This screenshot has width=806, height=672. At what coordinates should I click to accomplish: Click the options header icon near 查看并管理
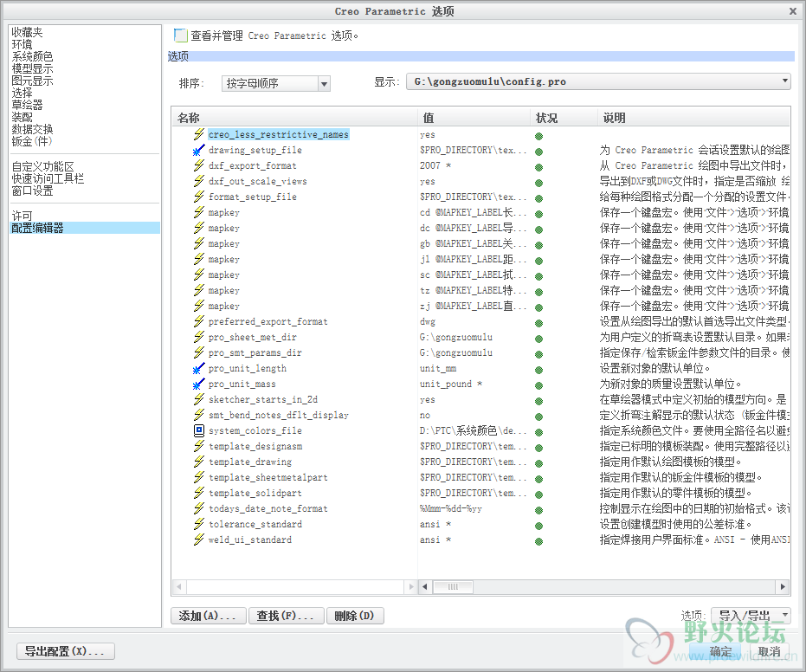[x=180, y=35]
